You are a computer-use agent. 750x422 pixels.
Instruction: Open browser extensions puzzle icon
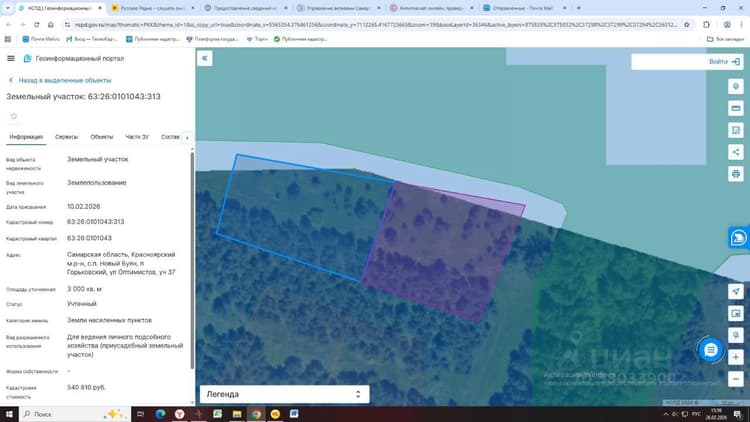706,24
